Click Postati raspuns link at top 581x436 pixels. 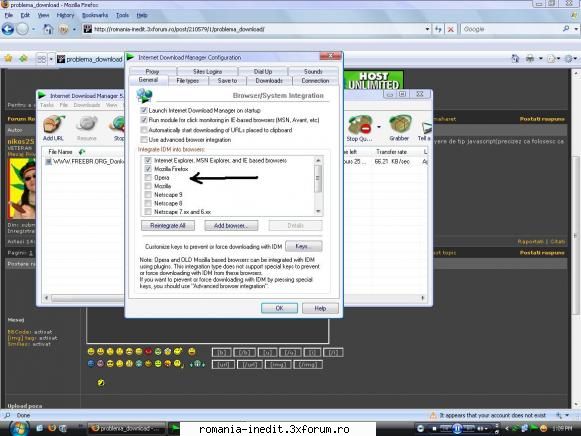coord(542,119)
